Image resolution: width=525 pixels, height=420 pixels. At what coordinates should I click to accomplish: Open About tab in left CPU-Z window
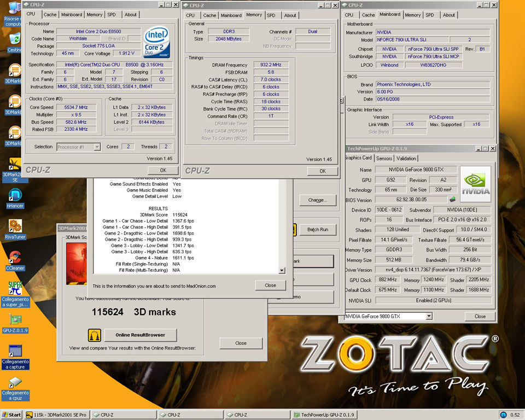(x=131, y=15)
